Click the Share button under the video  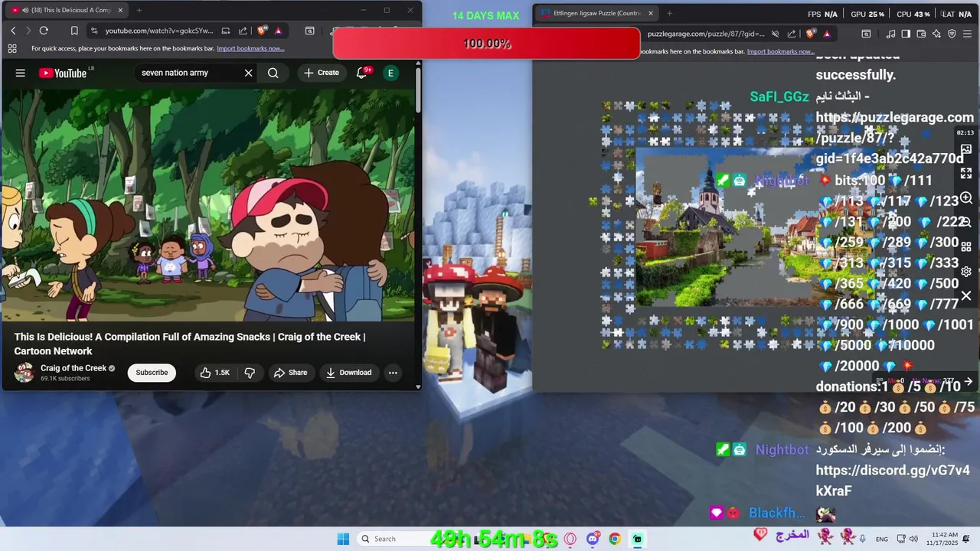[290, 373]
